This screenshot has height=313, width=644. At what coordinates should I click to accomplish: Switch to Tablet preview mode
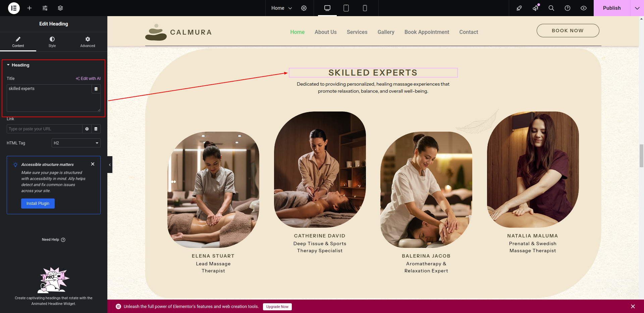point(346,8)
